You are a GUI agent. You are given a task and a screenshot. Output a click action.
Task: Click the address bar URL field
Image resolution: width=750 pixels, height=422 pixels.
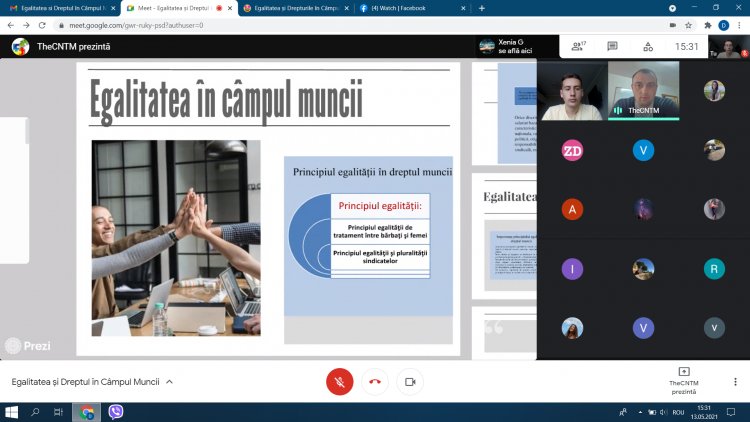pyautogui.click(x=300, y=24)
